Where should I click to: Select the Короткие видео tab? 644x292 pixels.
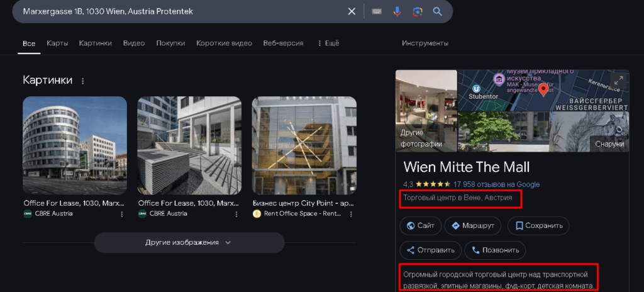pos(224,43)
